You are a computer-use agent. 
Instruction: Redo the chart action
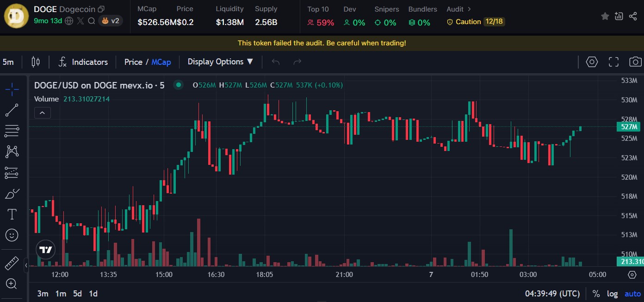(x=297, y=62)
